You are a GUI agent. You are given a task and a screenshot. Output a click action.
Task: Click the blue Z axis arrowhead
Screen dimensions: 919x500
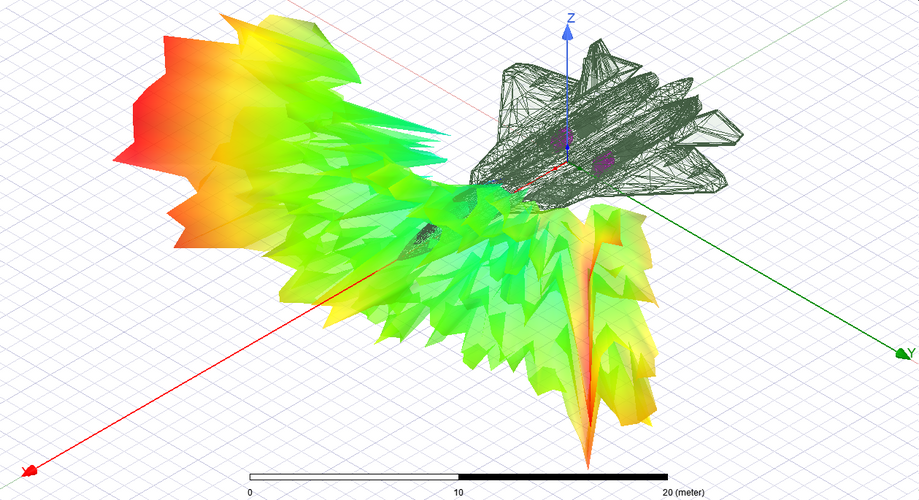click(567, 32)
